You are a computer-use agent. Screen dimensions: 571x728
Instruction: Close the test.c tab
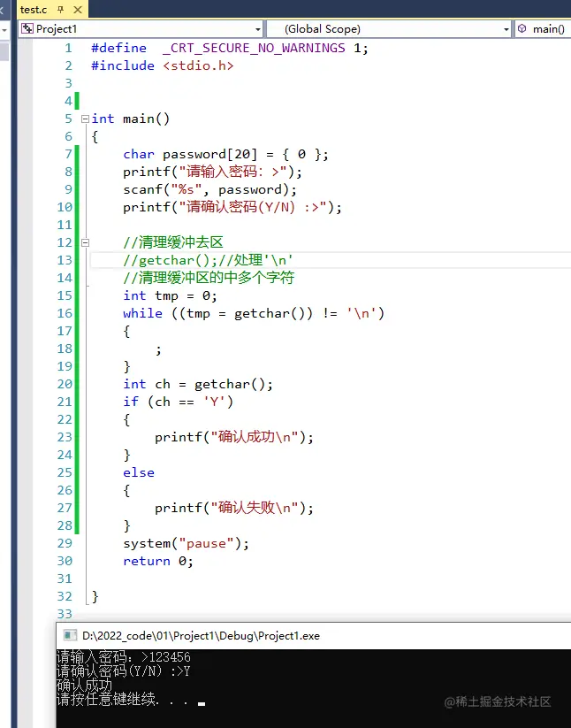(x=78, y=9)
